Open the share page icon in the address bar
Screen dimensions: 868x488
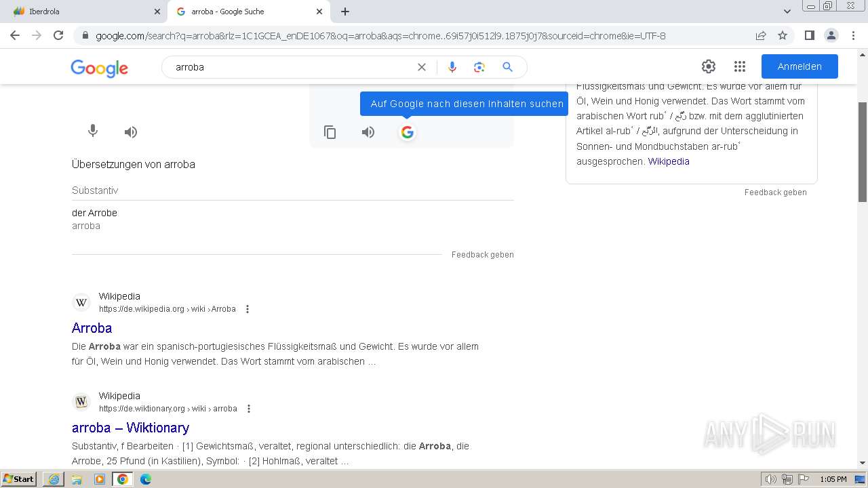761,35
